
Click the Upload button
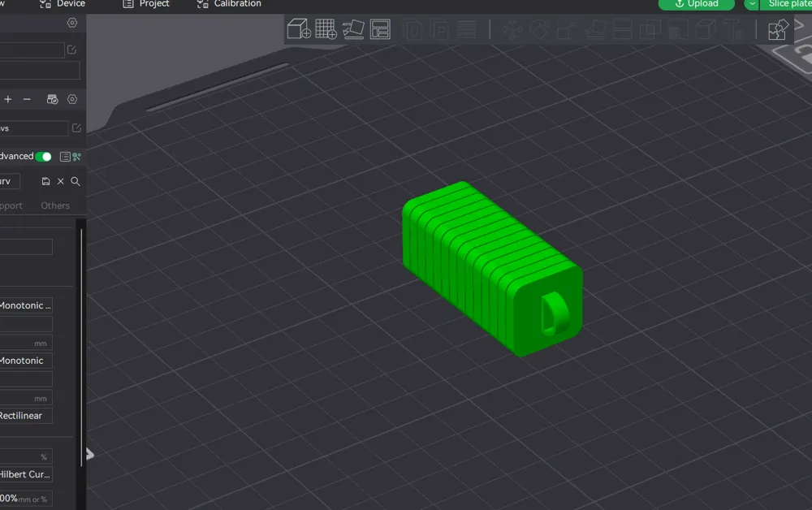696,4
